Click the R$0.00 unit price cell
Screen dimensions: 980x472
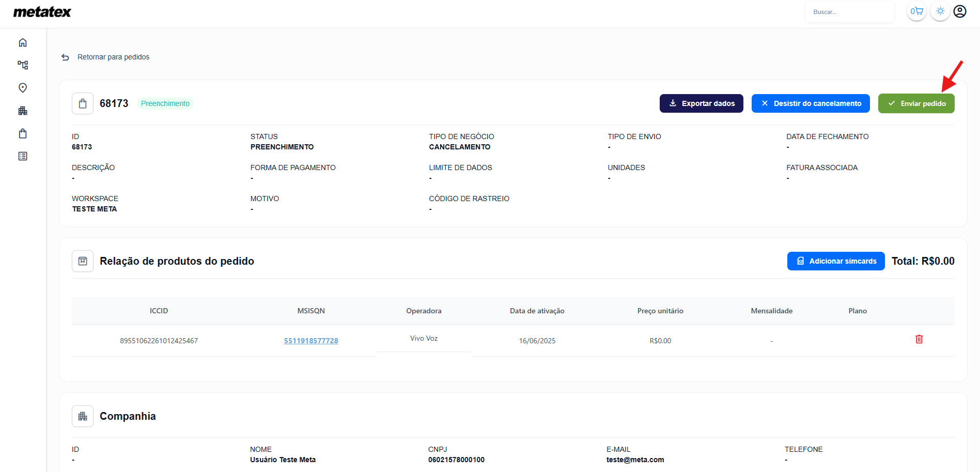660,341
